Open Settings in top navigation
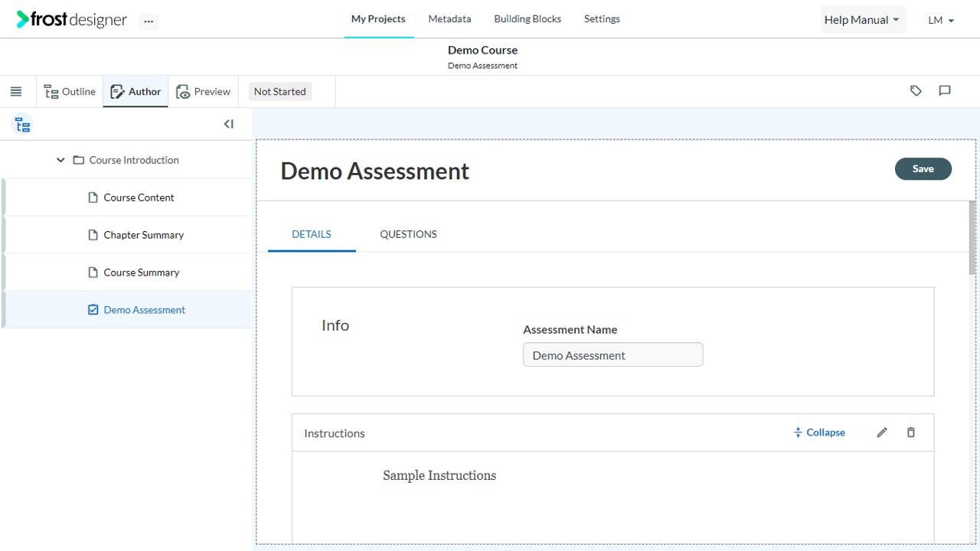 click(602, 19)
